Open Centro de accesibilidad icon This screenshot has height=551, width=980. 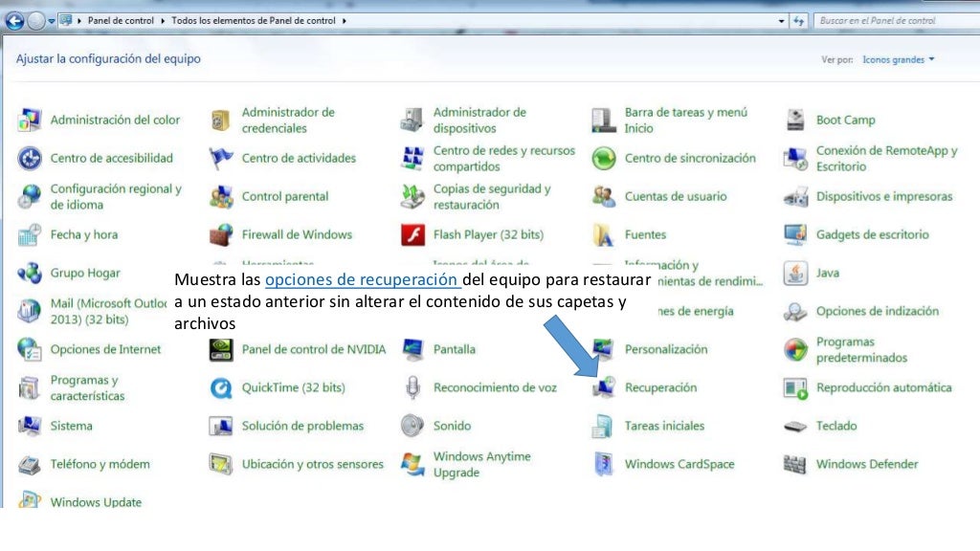(x=30, y=159)
